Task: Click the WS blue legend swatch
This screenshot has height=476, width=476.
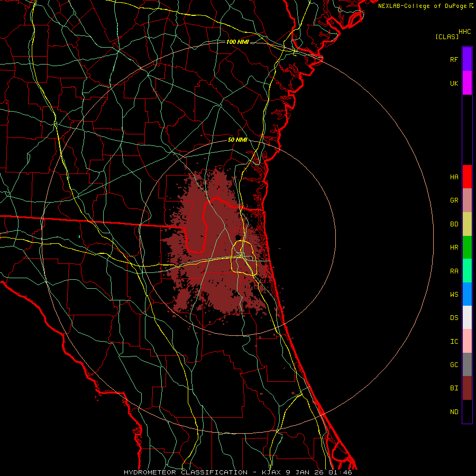Action: pos(467,294)
